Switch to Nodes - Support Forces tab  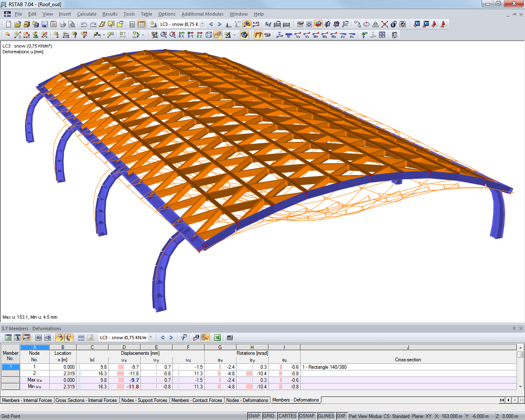point(144,400)
